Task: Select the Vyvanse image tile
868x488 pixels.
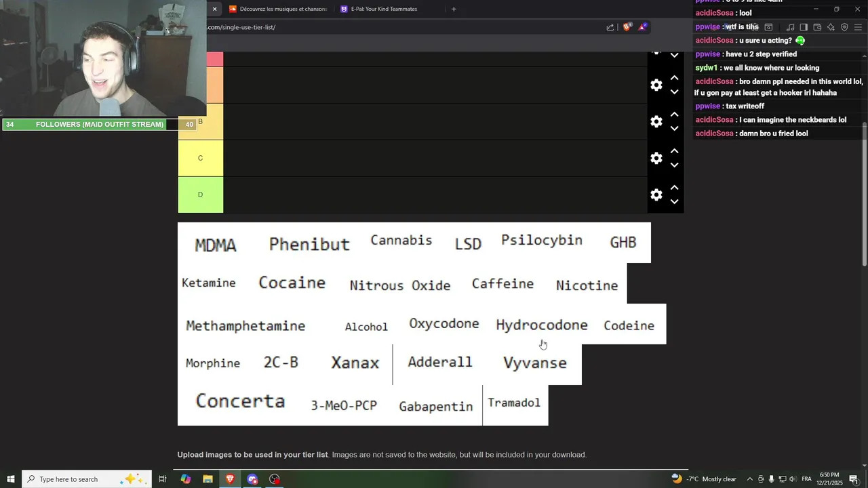Action: pos(535,363)
